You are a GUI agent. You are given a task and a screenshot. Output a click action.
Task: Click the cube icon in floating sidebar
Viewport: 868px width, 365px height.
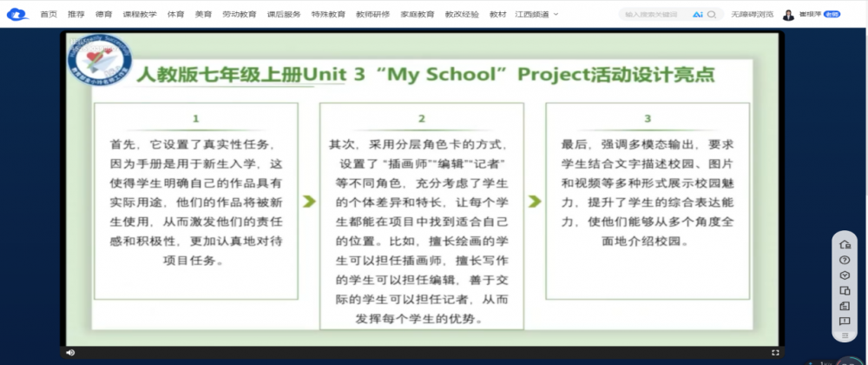pos(845,275)
